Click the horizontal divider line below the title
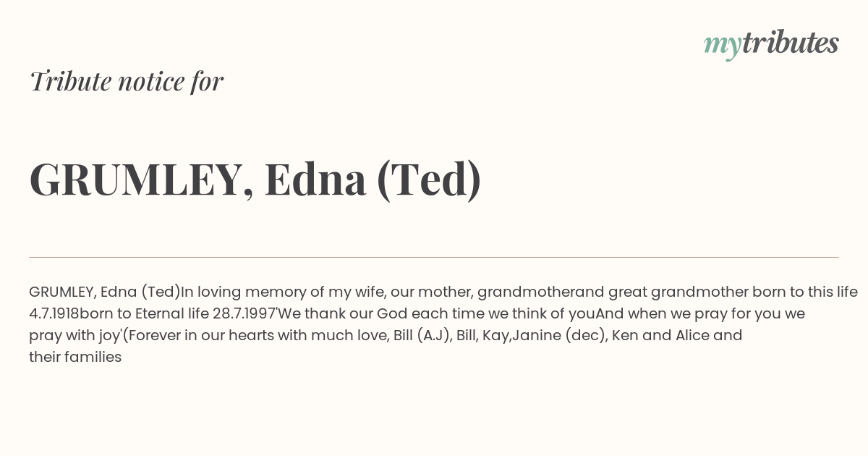Image resolution: width=868 pixels, height=456 pixels. [x=434, y=257]
